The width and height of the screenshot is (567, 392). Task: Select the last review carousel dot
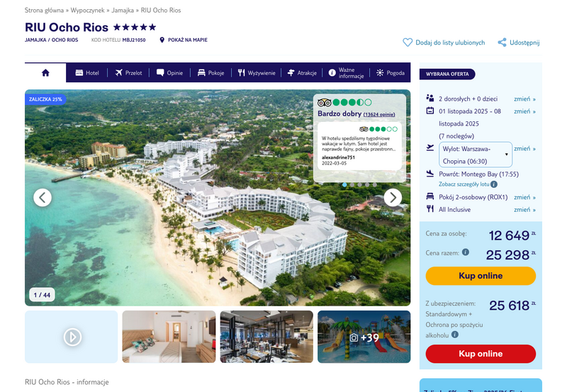click(375, 185)
